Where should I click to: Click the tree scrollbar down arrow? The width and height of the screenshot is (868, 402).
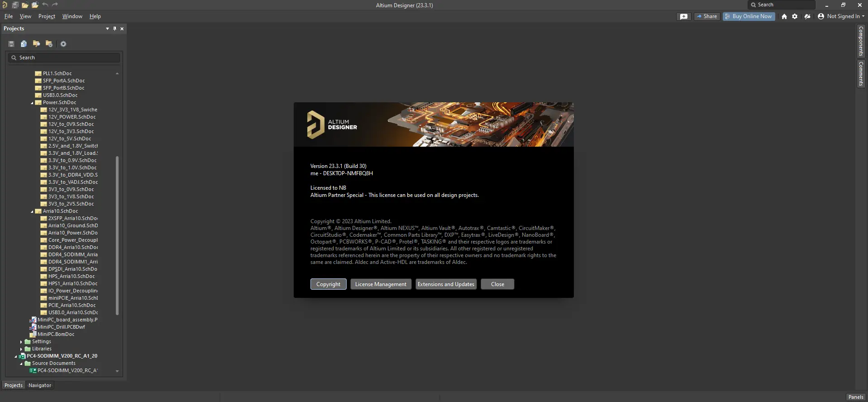coord(117,371)
